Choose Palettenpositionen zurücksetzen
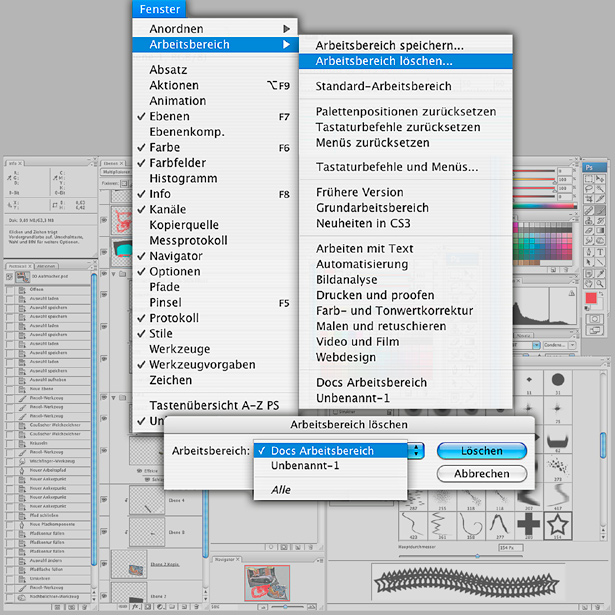 [x=406, y=111]
